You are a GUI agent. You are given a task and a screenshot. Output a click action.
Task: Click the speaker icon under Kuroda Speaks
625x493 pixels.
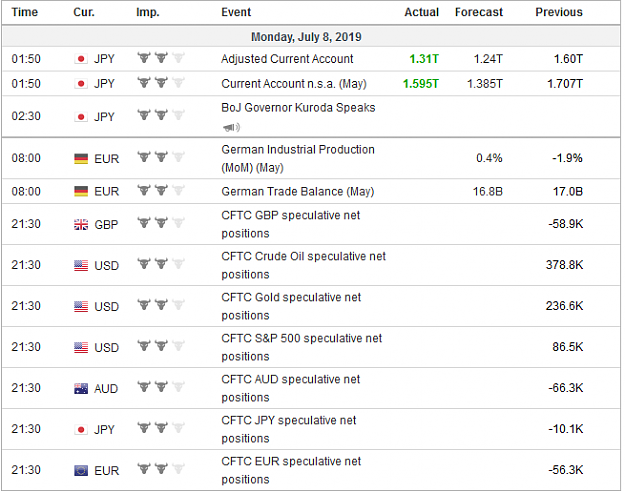[231, 128]
